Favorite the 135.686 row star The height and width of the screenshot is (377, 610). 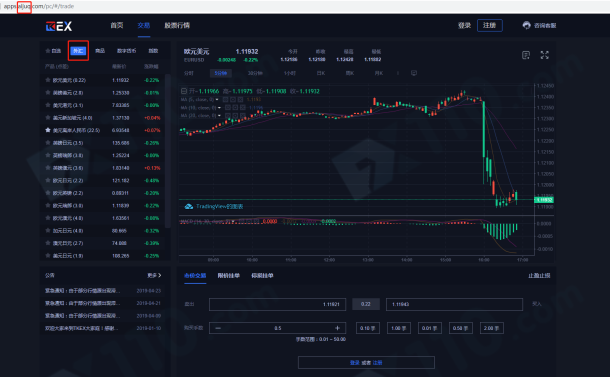[x=48, y=143]
